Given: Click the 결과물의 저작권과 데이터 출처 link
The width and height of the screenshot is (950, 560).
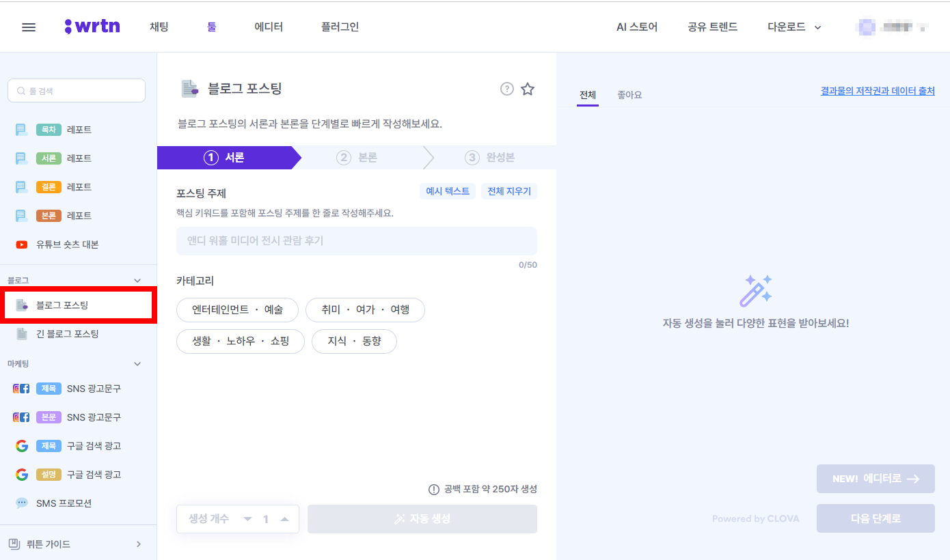Looking at the screenshot, I should 877,90.
